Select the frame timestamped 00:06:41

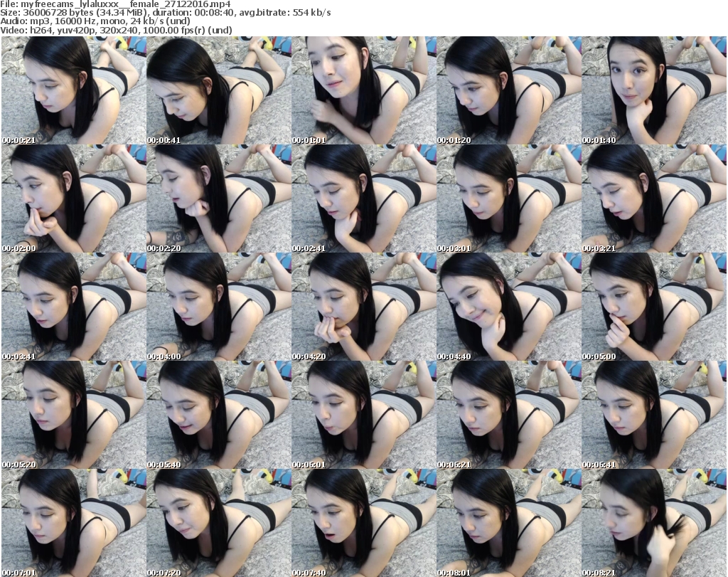click(x=653, y=415)
